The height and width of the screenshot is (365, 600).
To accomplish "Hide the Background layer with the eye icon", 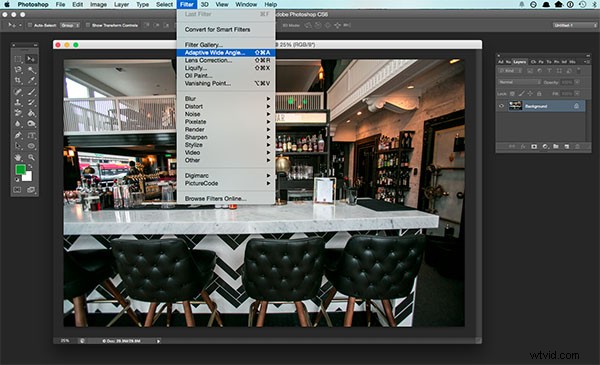I will [x=502, y=106].
